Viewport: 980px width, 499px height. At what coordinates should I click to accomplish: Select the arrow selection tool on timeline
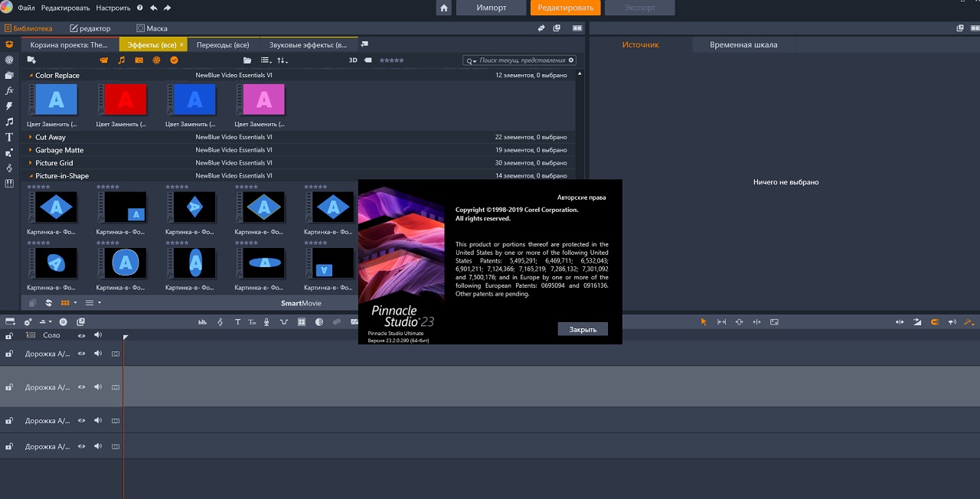704,322
